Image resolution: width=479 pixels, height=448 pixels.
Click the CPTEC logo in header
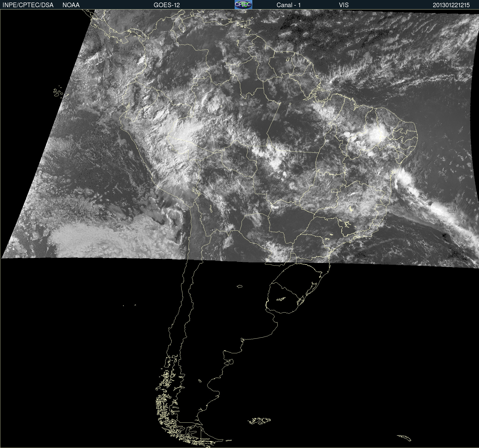point(243,5)
